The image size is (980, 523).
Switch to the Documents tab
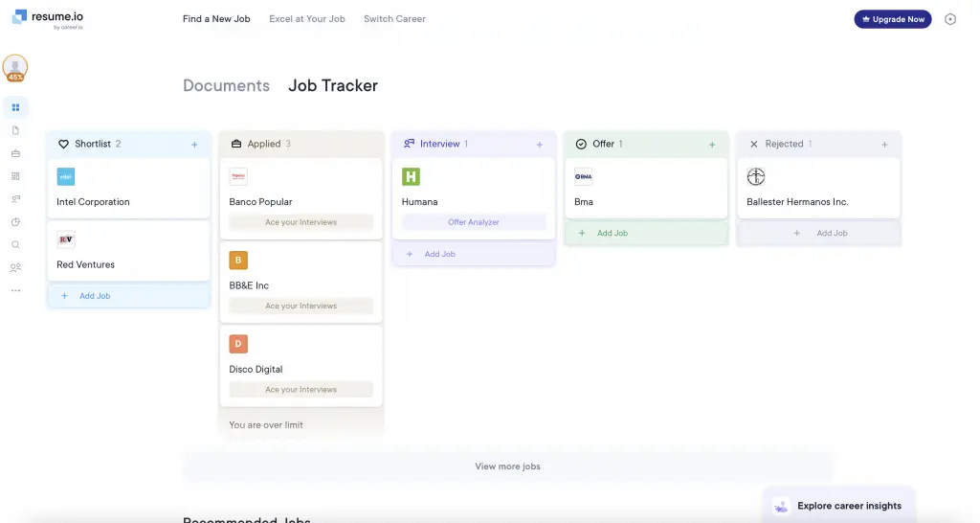(x=226, y=85)
